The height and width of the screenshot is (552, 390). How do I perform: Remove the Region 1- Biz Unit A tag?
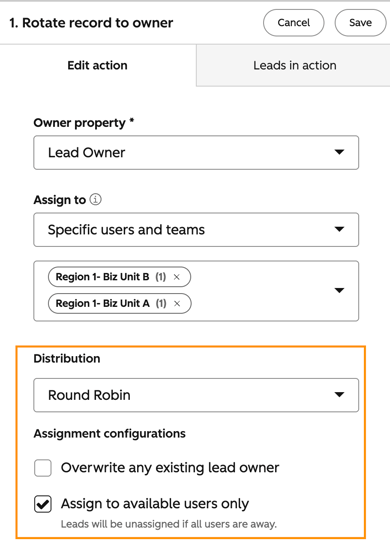click(x=177, y=303)
